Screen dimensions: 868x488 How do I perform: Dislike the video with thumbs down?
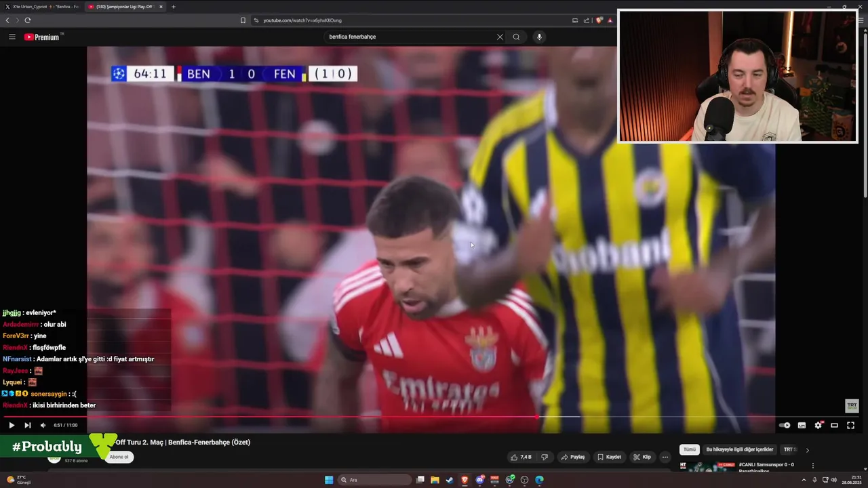(x=544, y=457)
